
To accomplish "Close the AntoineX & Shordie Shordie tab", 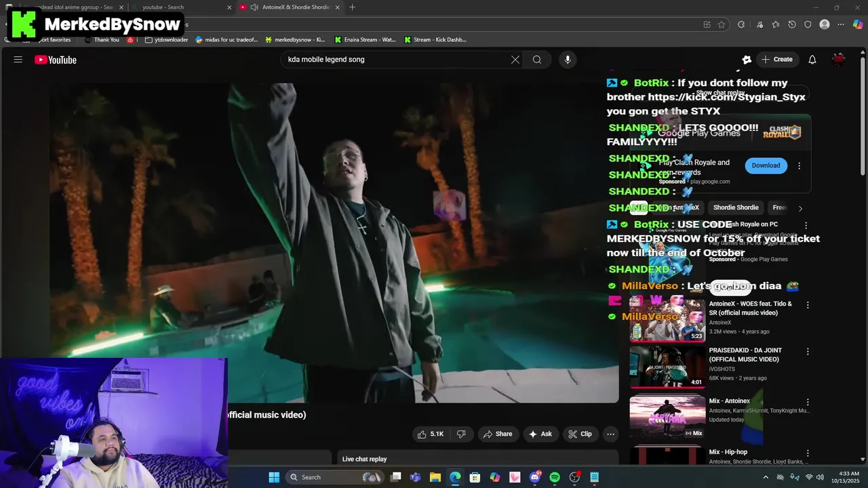I will click(x=337, y=7).
